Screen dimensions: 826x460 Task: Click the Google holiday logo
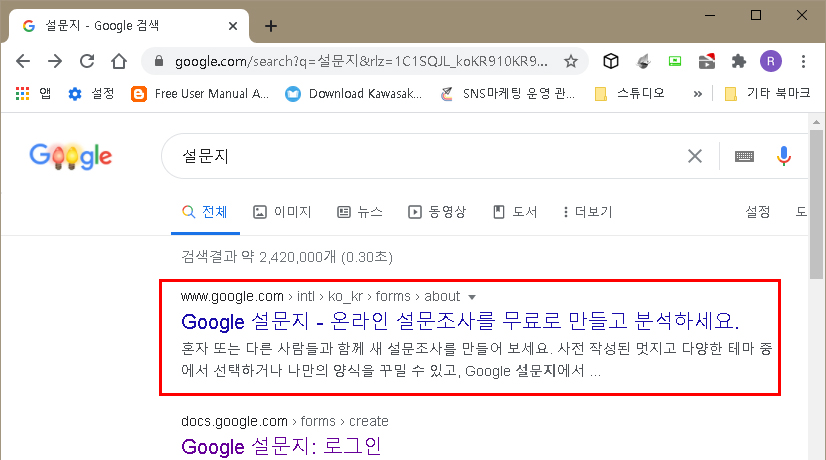(71, 156)
